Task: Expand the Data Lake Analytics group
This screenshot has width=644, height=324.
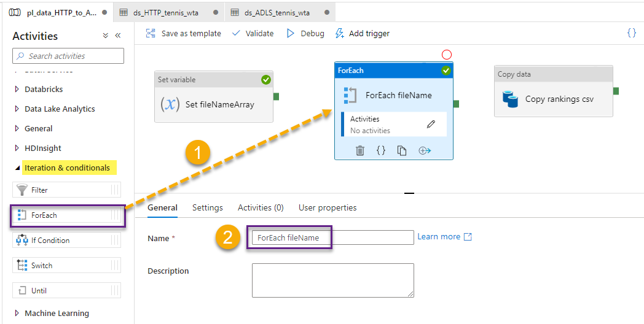Action: (x=17, y=109)
